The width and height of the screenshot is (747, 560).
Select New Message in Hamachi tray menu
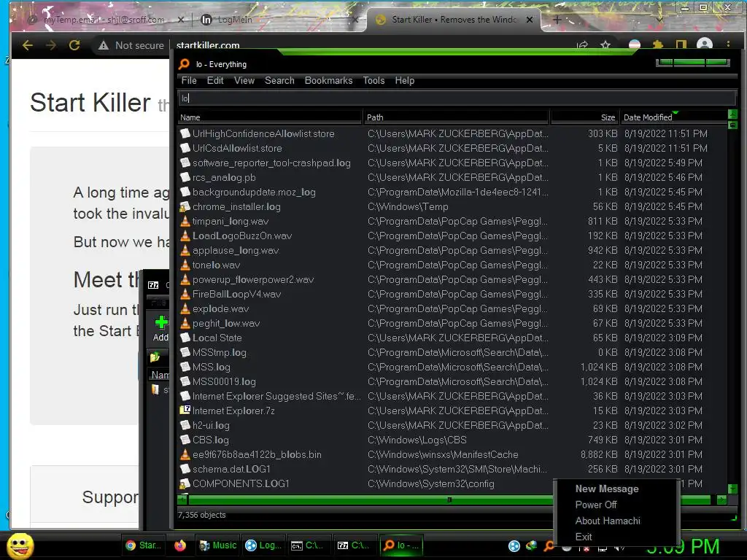[x=606, y=489]
